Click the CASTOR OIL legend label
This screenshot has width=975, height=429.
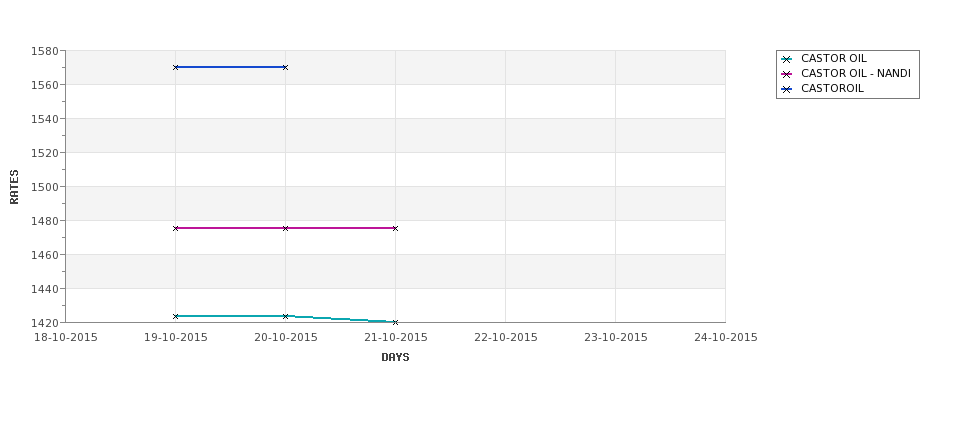(x=833, y=58)
